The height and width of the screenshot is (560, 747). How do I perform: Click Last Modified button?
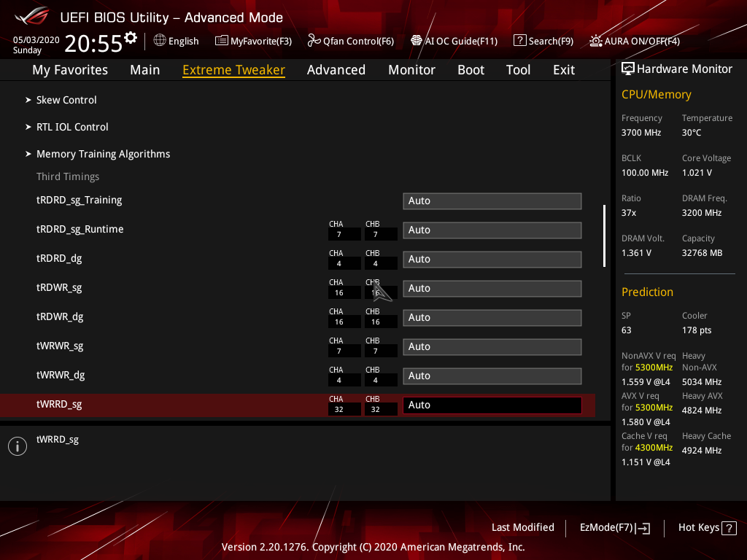coord(522,528)
